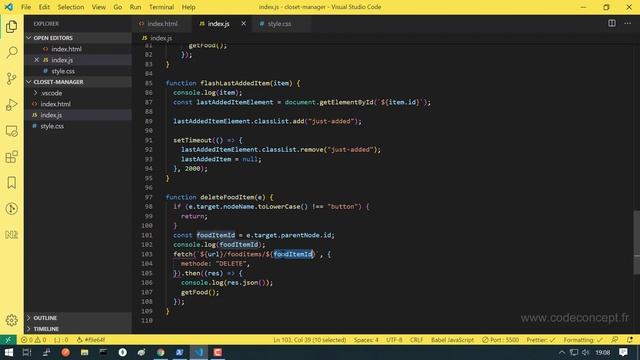Click the editor vertical scrollbar thumb
The image size is (640, 360).
tap(636, 242)
